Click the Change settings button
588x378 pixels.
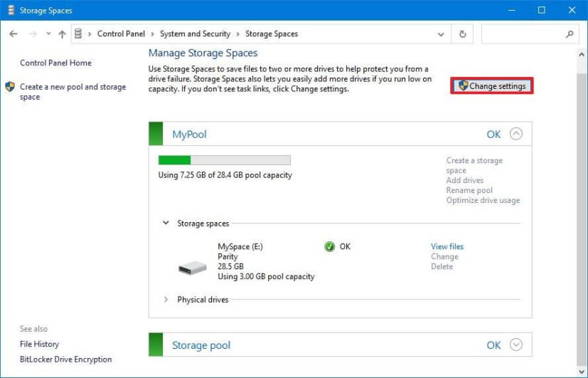tap(491, 86)
